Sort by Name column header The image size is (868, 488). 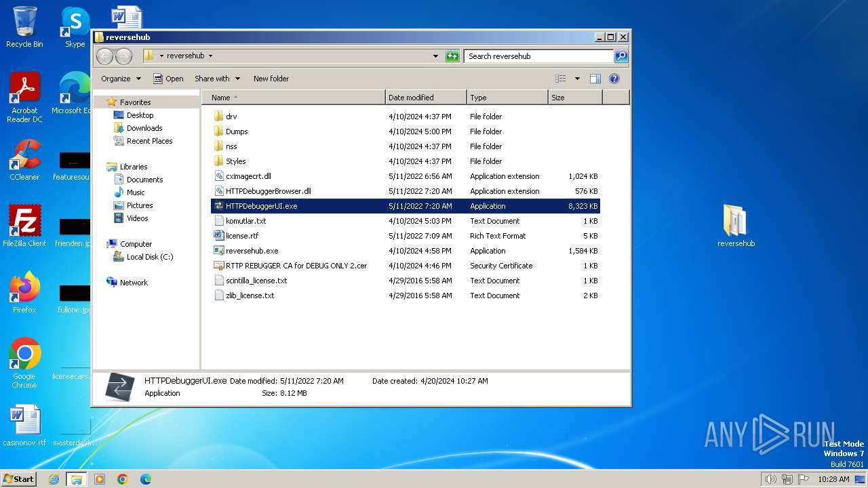point(293,98)
